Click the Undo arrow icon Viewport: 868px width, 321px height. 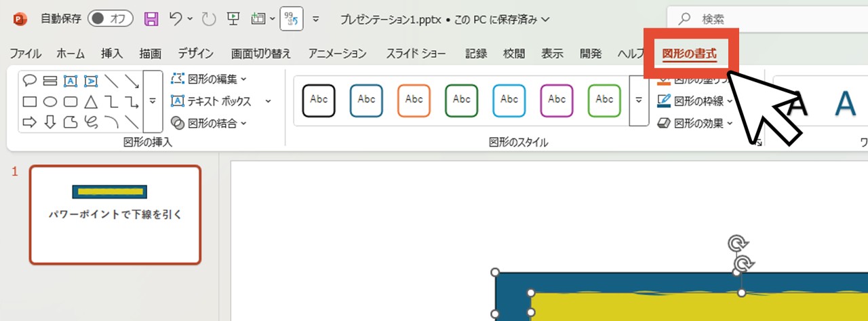[176, 19]
